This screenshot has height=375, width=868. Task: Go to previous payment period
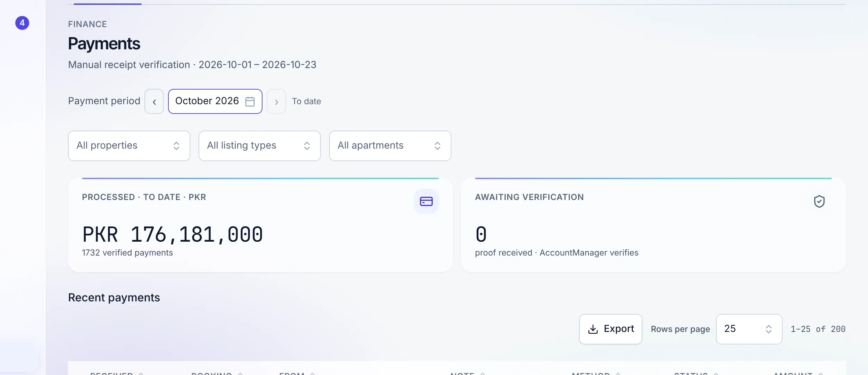click(154, 101)
